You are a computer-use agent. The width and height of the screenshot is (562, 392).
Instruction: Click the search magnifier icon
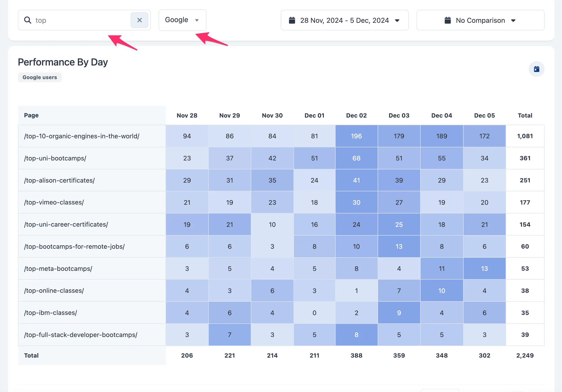pyautogui.click(x=28, y=20)
